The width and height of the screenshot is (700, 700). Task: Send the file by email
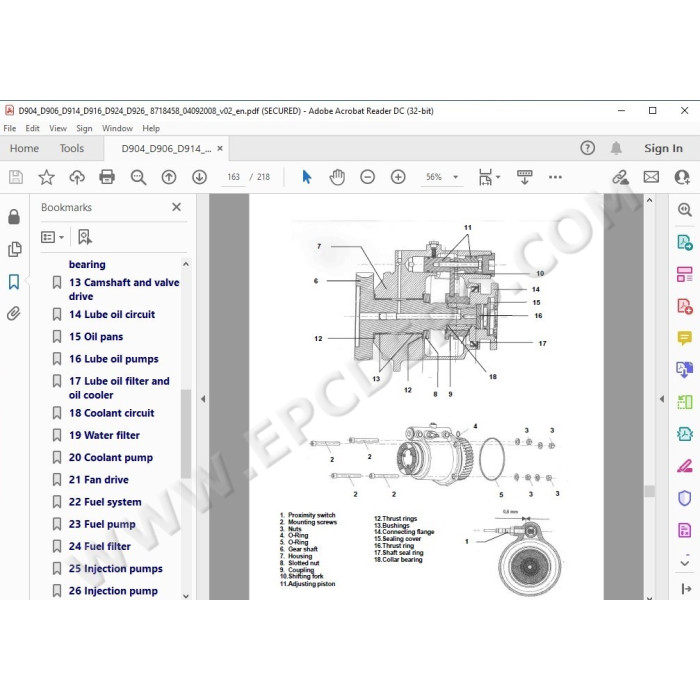tap(651, 177)
